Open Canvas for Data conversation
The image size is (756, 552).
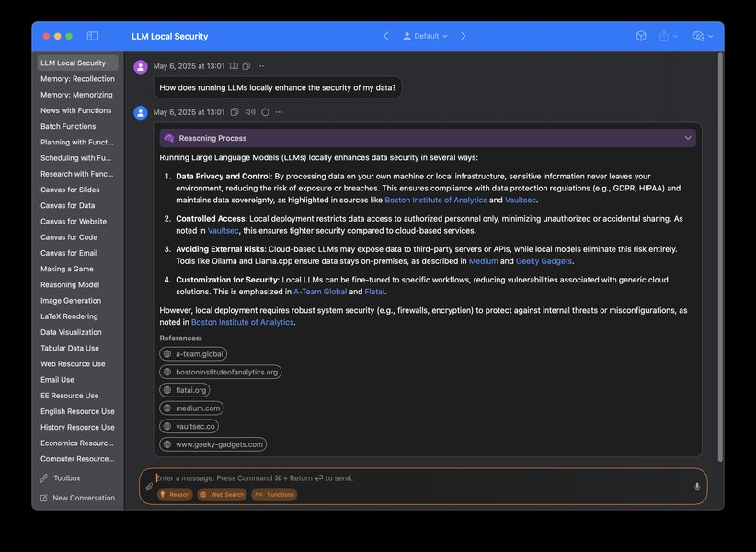point(77,206)
